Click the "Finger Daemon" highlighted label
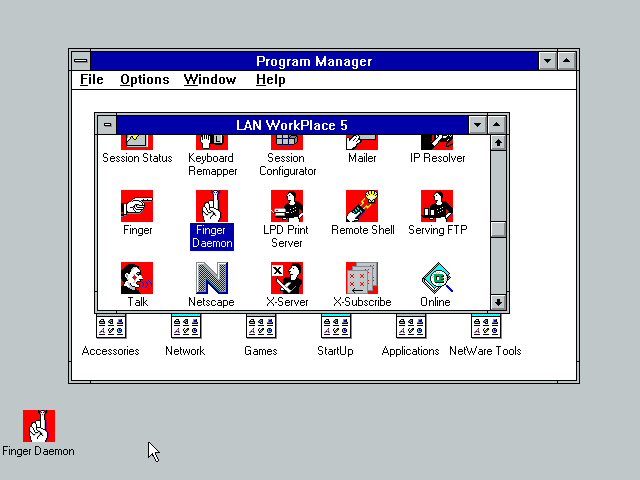 [212, 236]
